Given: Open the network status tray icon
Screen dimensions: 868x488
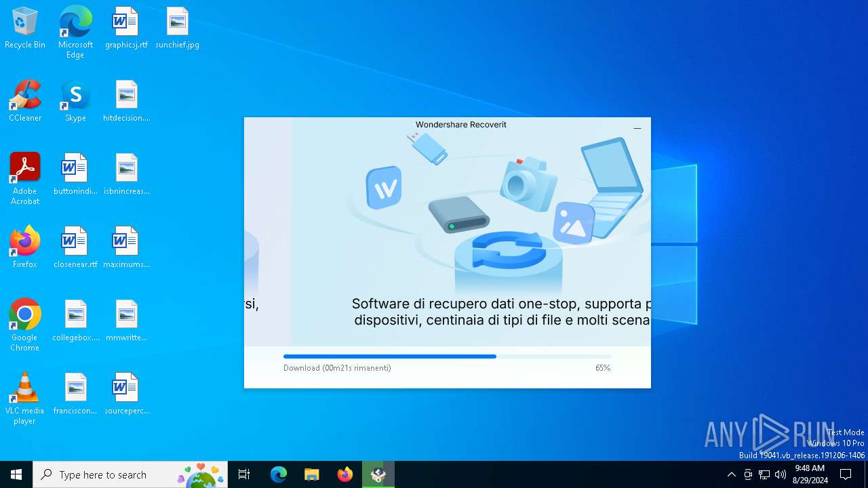Looking at the screenshot, I should point(764,474).
